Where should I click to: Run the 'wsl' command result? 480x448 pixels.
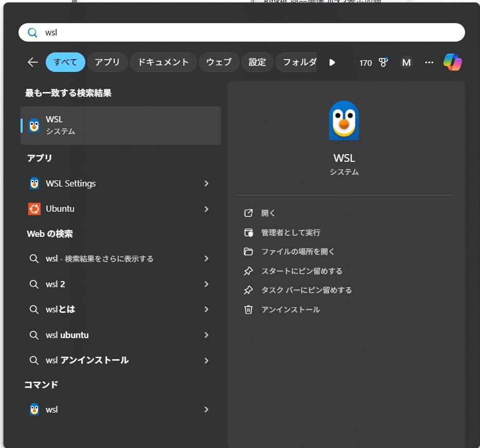(x=121, y=409)
